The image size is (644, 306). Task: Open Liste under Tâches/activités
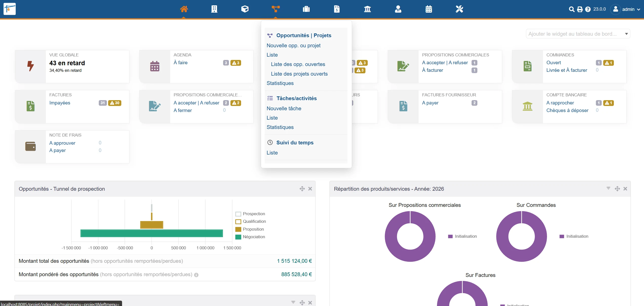(272, 118)
